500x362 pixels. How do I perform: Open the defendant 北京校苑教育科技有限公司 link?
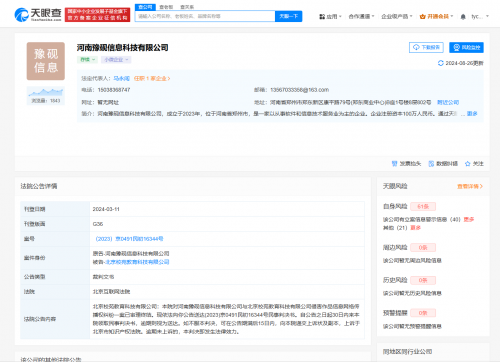point(137,262)
